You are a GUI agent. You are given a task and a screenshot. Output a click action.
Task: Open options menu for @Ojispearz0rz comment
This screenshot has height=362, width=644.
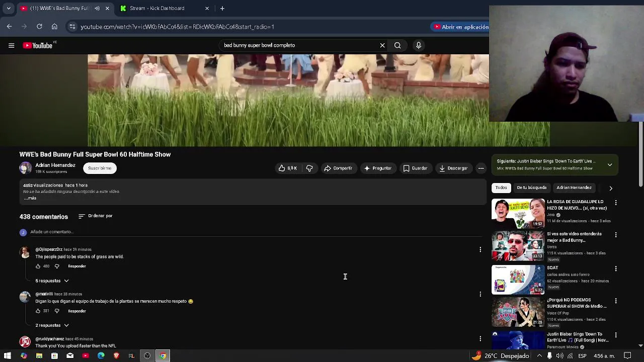(480, 249)
